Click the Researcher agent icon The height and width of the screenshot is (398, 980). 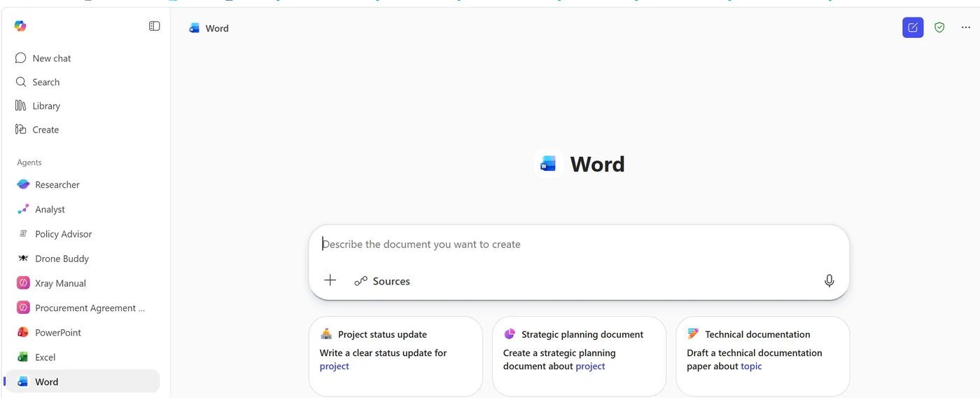point(23,184)
